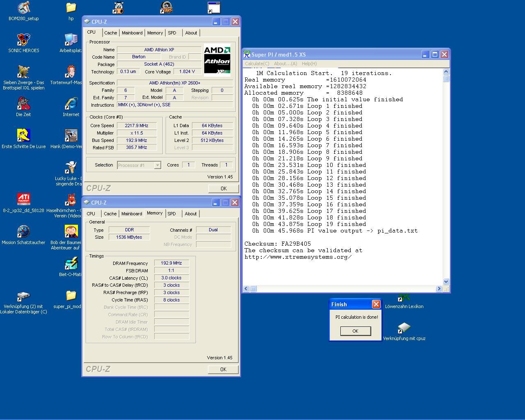Click OK in the bottom CPU-Z window
525x420 pixels.
coord(223,369)
